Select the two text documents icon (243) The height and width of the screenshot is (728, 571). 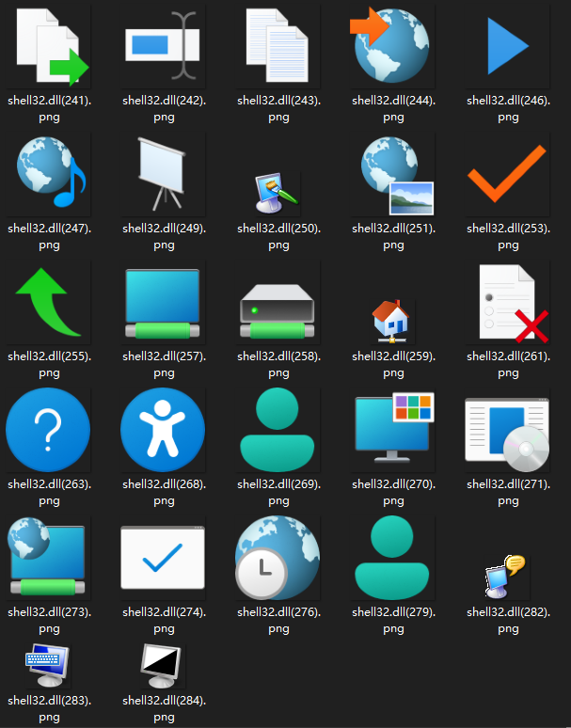click(x=278, y=45)
